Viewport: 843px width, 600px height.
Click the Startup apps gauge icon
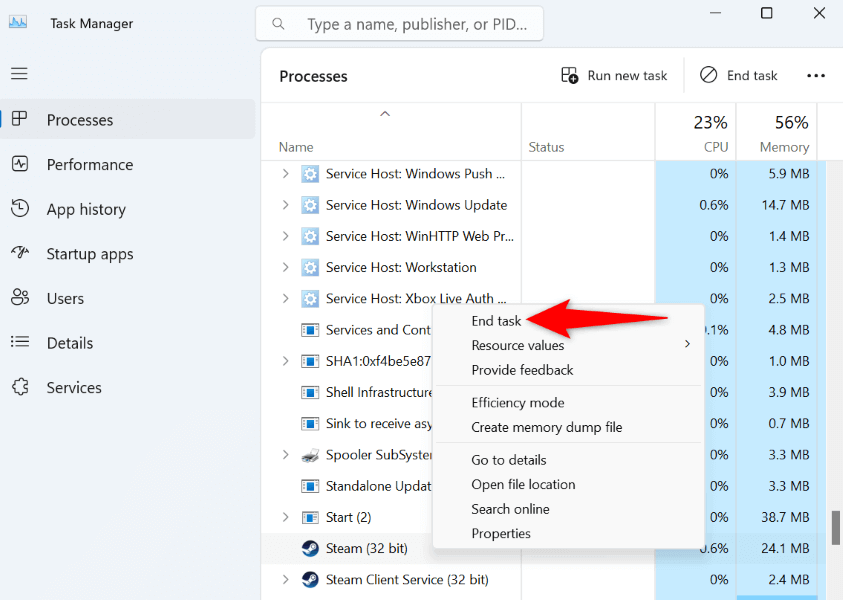[20, 253]
